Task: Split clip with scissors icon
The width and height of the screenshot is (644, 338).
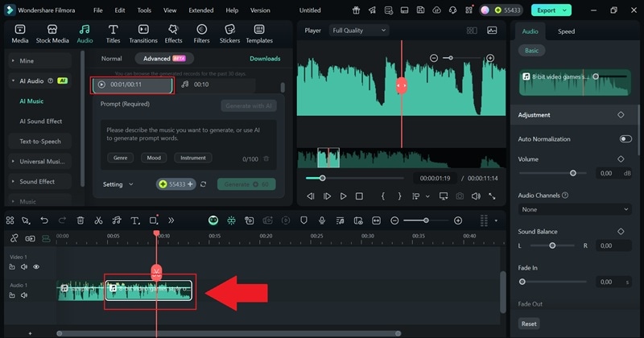Action: [x=98, y=221]
